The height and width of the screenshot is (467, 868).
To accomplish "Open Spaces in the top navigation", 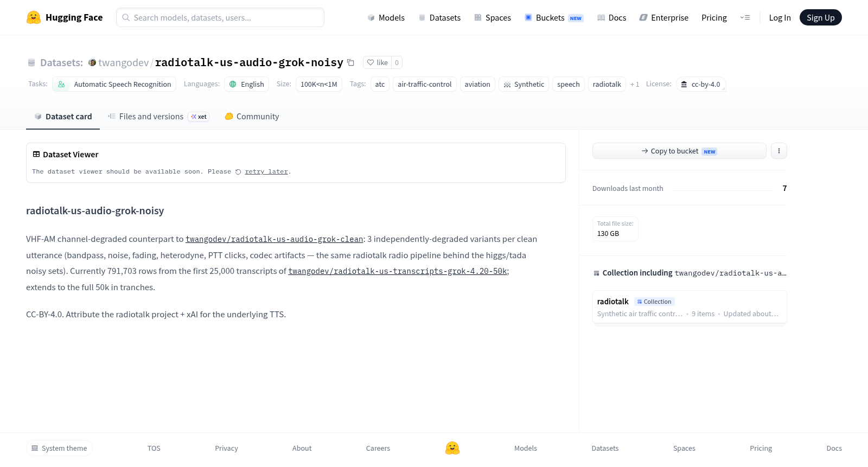I will click(493, 17).
